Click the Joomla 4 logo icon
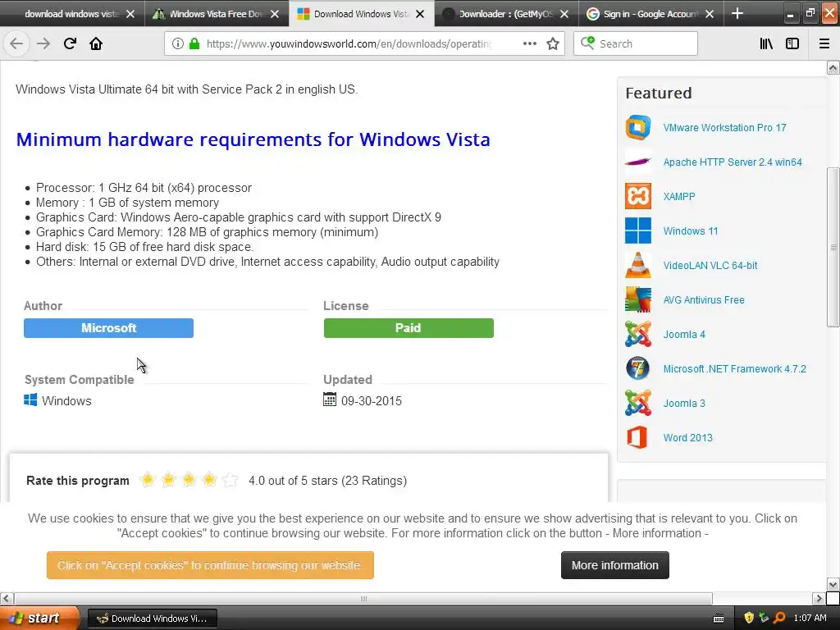840x630 pixels. (x=638, y=335)
